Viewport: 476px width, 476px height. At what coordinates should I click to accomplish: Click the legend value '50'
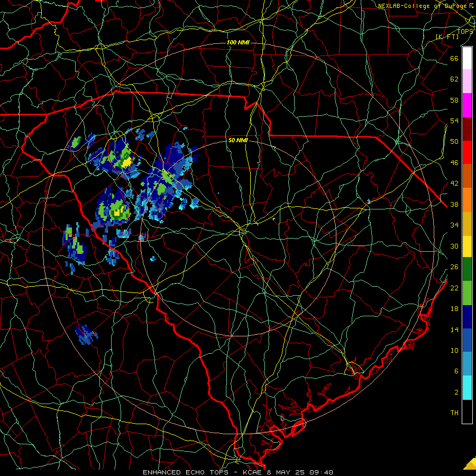pyautogui.click(x=454, y=141)
